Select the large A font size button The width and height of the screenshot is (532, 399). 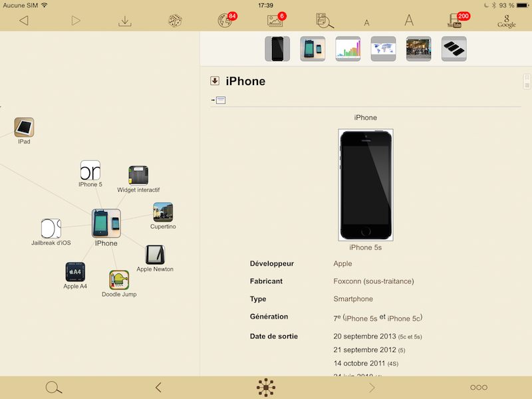click(409, 21)
